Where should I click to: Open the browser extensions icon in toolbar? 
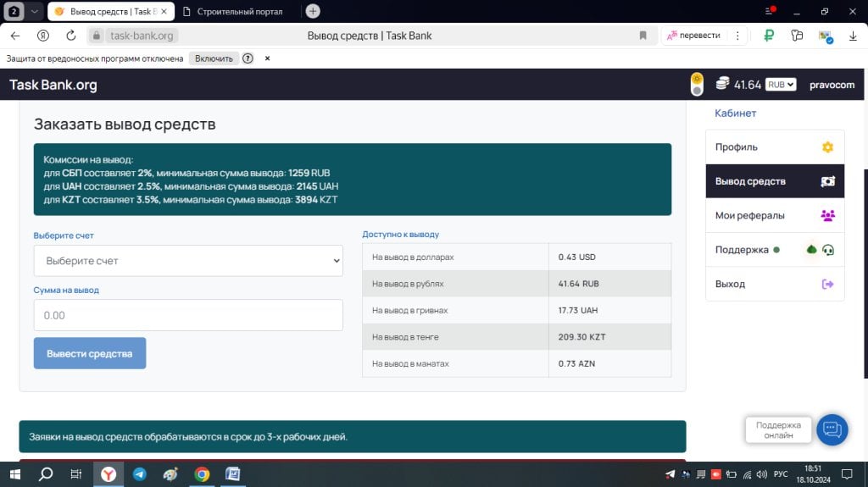pyautogui.click(x=797, y=36)
